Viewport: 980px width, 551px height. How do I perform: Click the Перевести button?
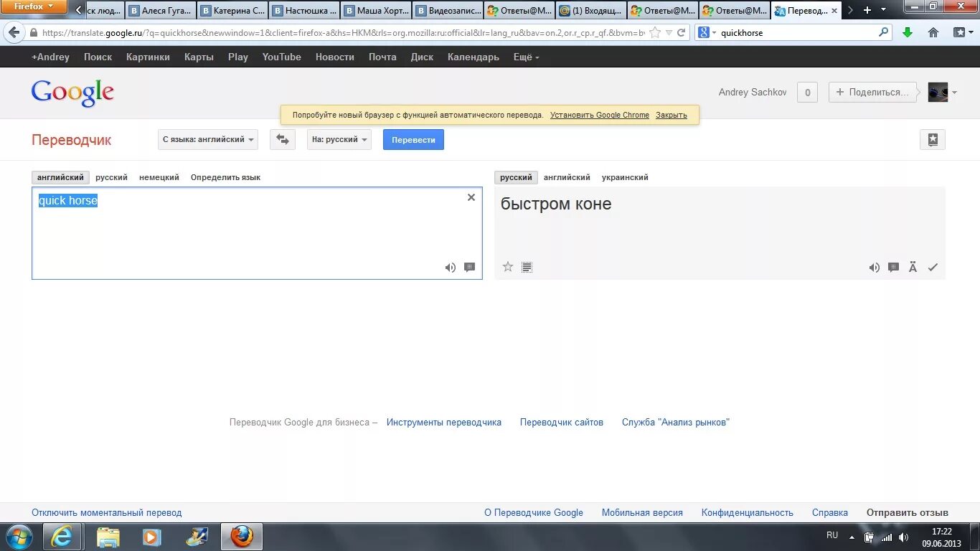click(x=413, y=139)
